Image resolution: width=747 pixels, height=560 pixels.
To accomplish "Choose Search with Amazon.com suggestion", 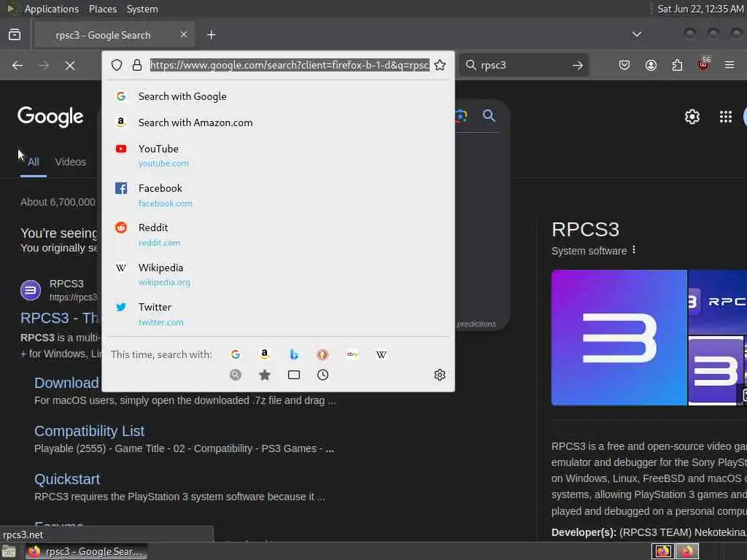I will (278, 122).
